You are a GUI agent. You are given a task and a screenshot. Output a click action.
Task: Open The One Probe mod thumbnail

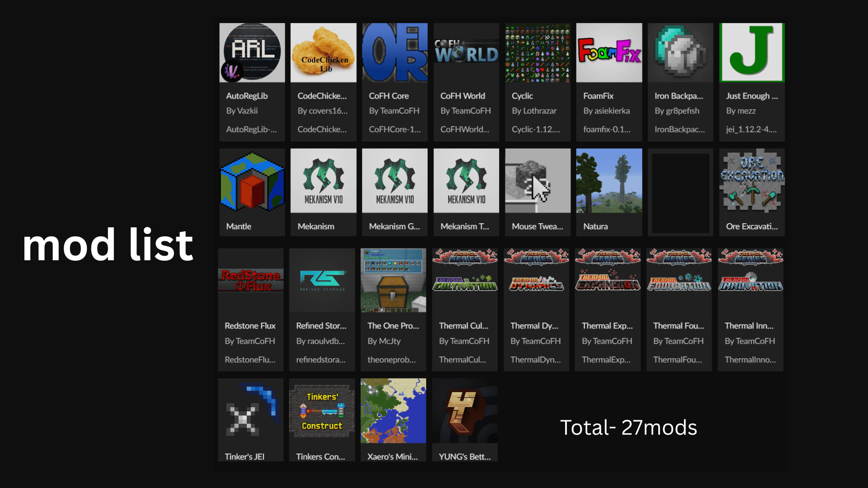click(x=393, y=280)
